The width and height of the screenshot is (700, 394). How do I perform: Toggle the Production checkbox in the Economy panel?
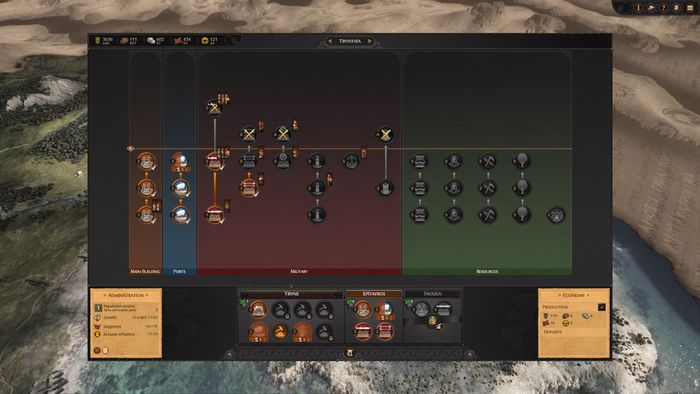coord(601,307)
